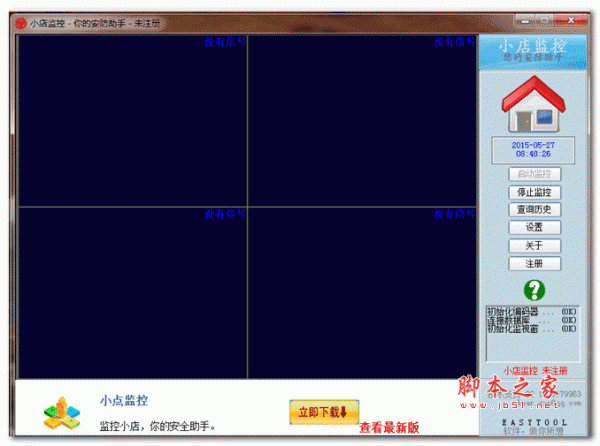Open 查询历史 history query
Image resolution: width=600 pixels, height=446 pixels.
(535, 210)
